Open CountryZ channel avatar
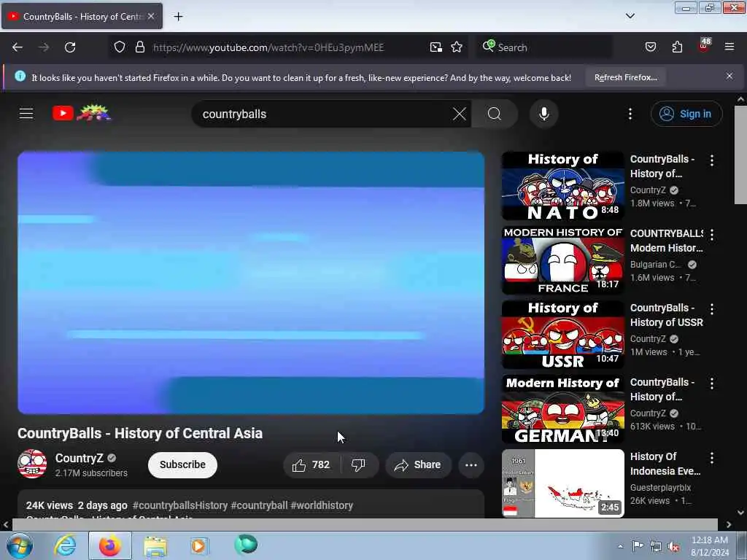 (x=32, y=464)
